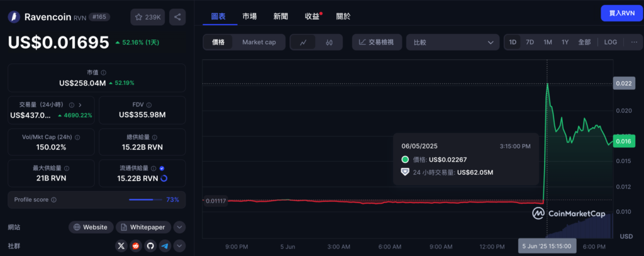Select the line chart view icon

point(303,42)
